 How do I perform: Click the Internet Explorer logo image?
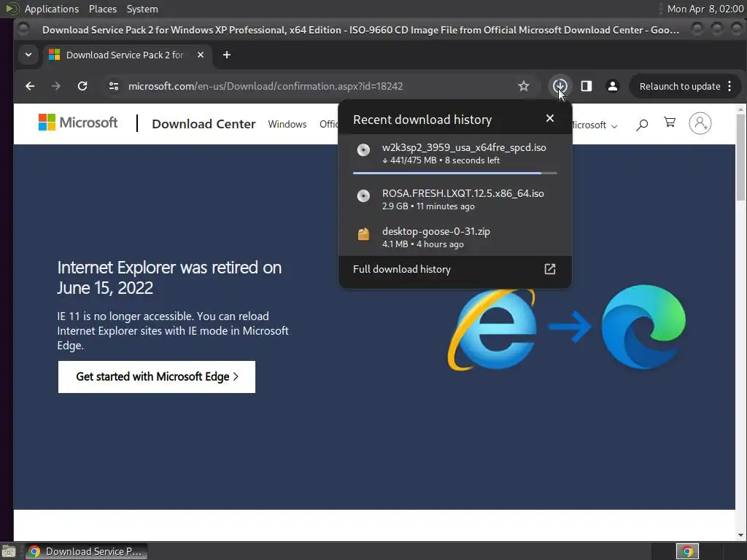point(492,330)
